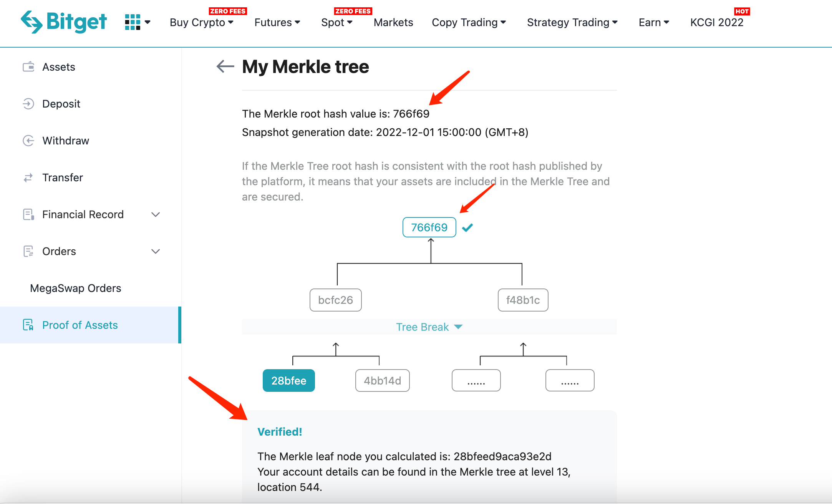
Task: Click the Assets wallet icon in sidebar
Action: pos(28,67)
